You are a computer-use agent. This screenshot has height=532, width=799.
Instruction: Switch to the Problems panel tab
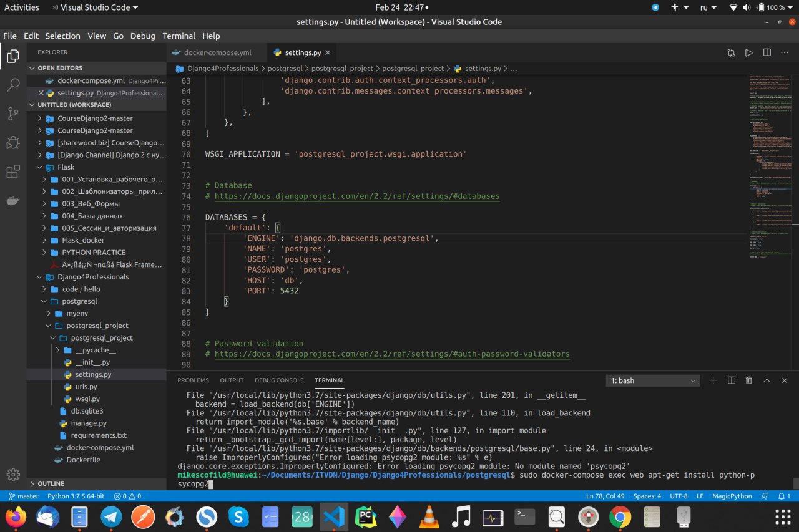pyautogui.click(x=193, y=380)
